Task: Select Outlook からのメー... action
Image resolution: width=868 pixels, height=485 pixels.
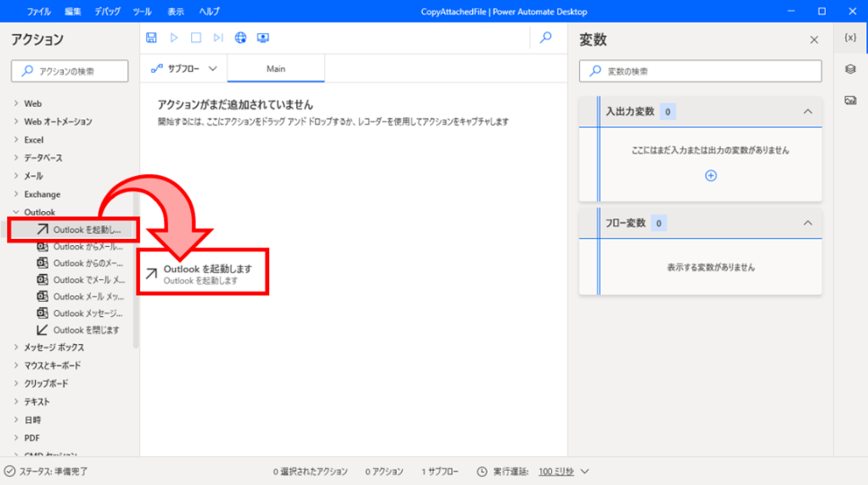Action: point(80,263)
